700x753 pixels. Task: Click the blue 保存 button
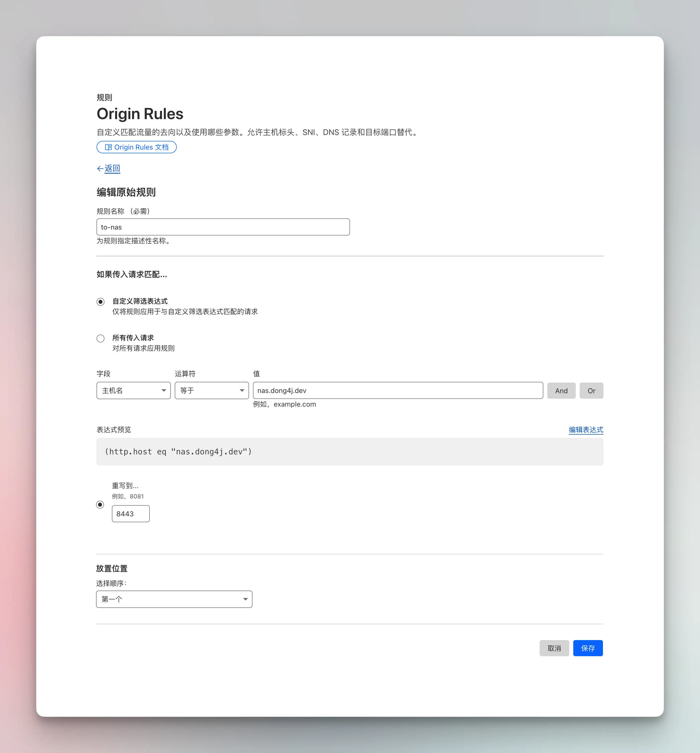[588, 648]
